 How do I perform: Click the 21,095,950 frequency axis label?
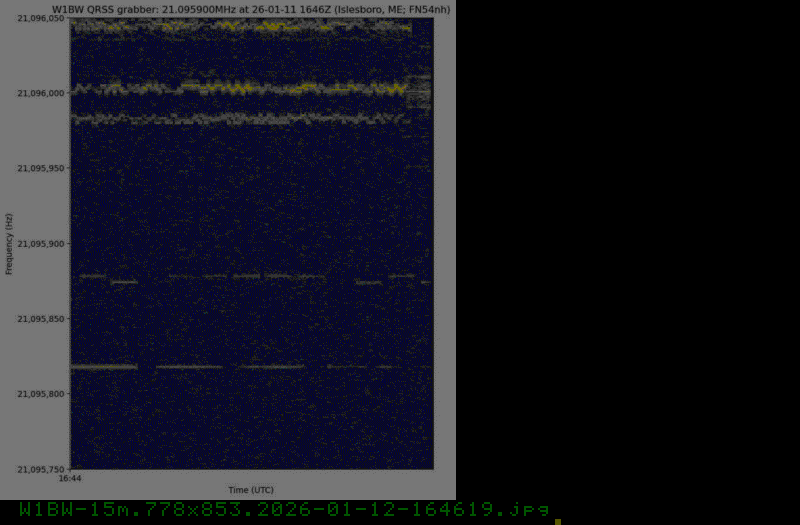tap(41, 169)
